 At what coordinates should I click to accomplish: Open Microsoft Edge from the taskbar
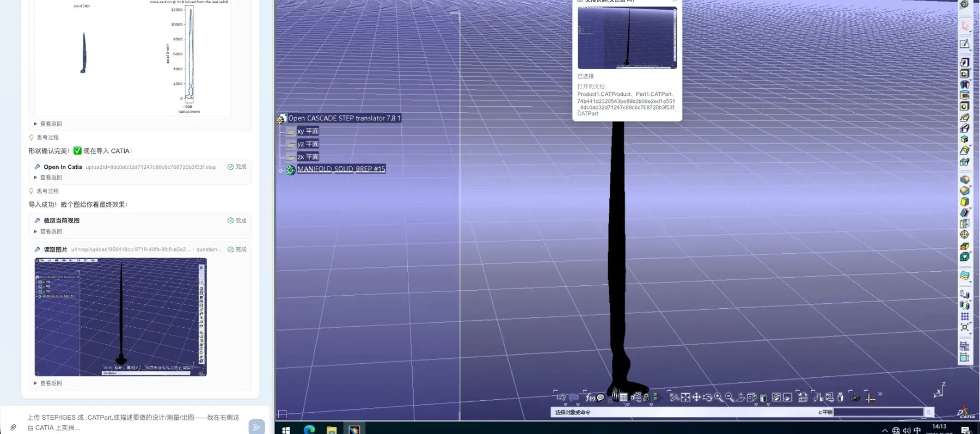coord(309,430)
